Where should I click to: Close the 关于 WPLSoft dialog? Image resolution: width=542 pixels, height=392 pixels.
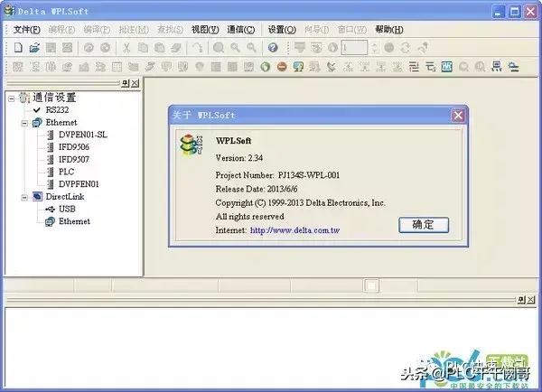(458, 116)
